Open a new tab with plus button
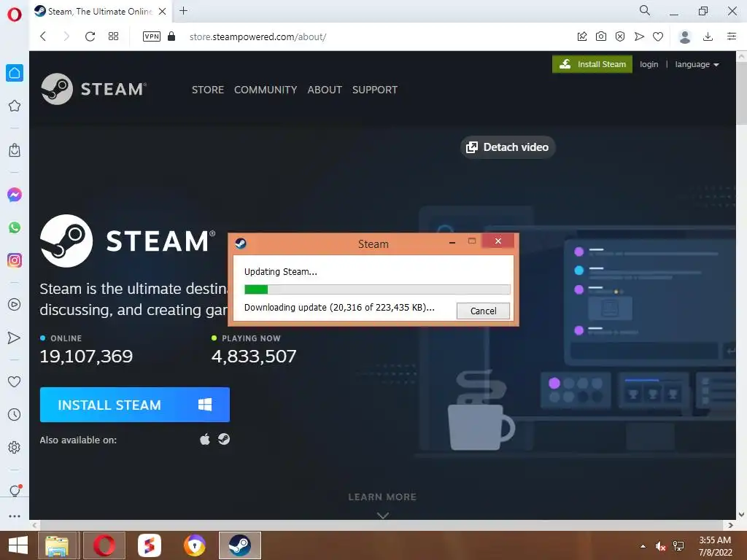747x560 pixels. [183, 11]
